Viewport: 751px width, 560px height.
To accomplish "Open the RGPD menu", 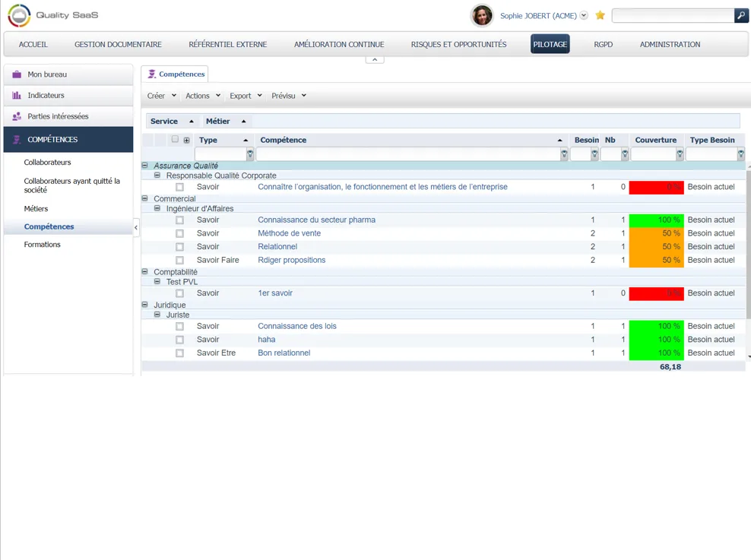I will (604, 45).
